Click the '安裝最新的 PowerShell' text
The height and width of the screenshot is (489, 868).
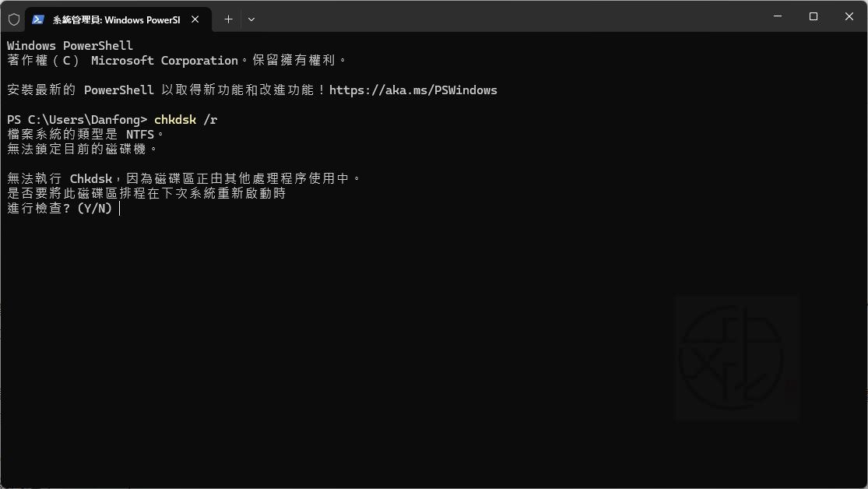[80, 90]
